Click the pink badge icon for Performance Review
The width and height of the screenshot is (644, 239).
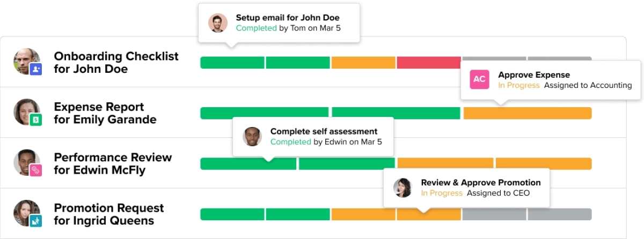click(x=36, y=170)
